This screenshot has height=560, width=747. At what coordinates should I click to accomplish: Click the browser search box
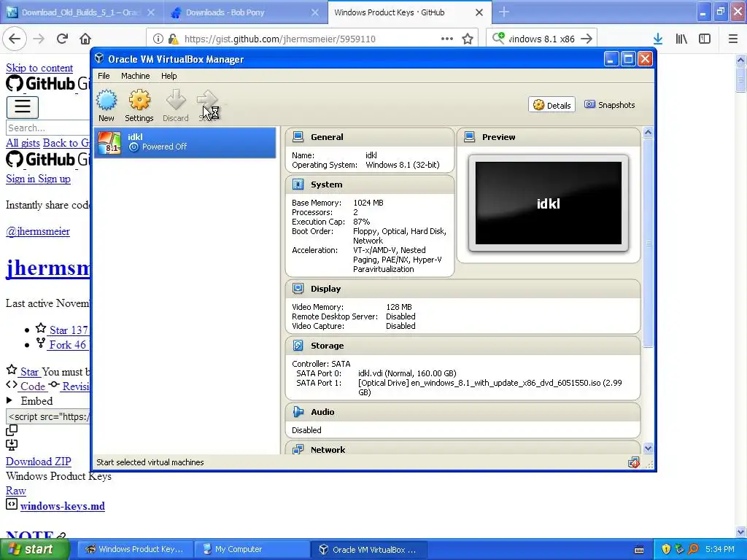click(x=541, y=39)
